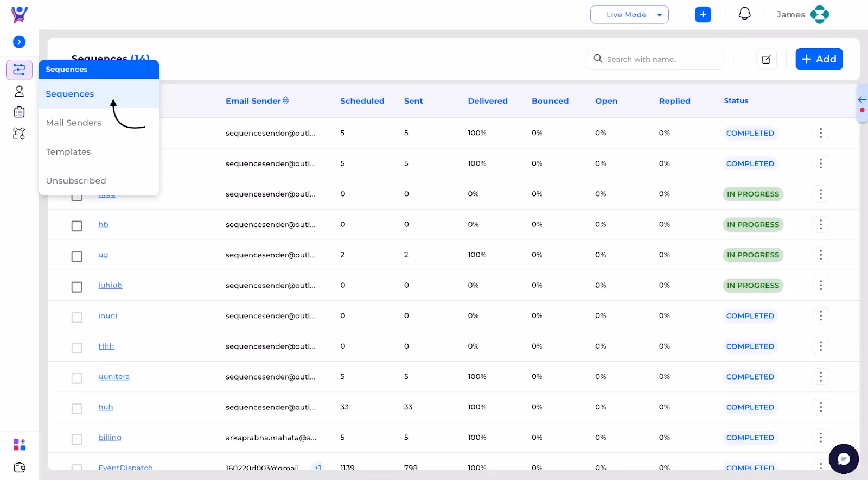868x480 pixels.
Task: Open three-dot menu for huh row
Action: pyautogui.click(x=821, y=407)
